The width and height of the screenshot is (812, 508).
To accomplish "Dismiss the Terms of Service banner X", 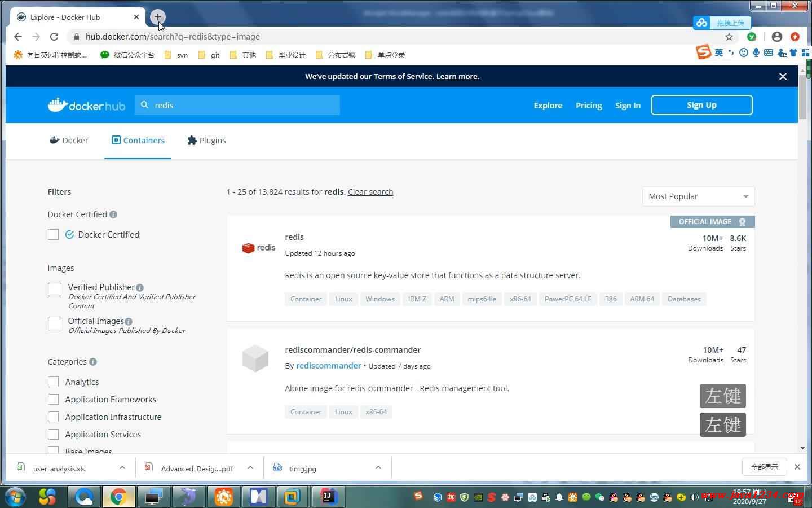I will tap(783, 76).
